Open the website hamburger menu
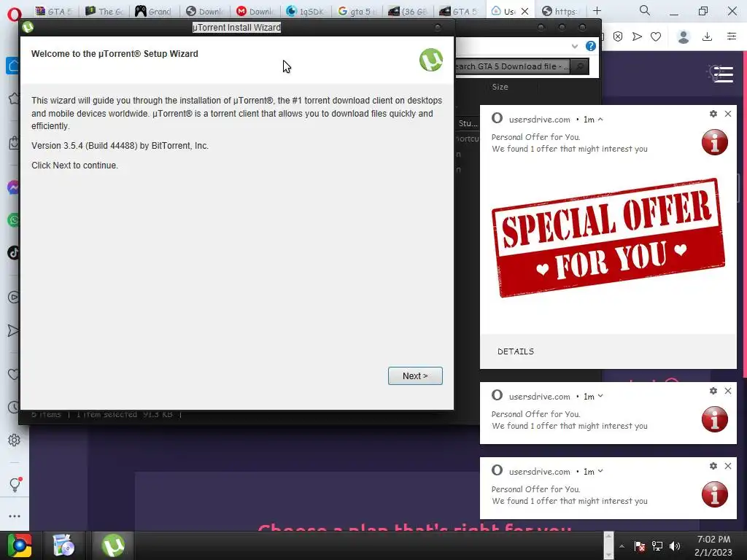747x560 pixels. pyautogui.click(x=723, y=74)
